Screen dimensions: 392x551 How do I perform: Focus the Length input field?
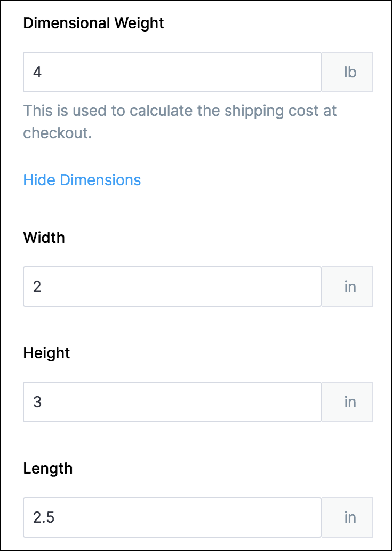(x=172, y=517)
